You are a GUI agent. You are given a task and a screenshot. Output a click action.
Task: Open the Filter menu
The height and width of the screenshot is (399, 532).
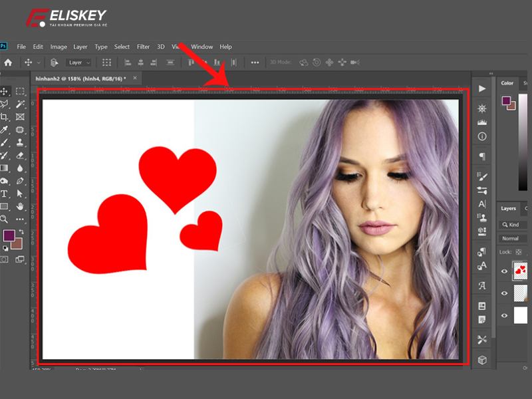click(142, 47)
